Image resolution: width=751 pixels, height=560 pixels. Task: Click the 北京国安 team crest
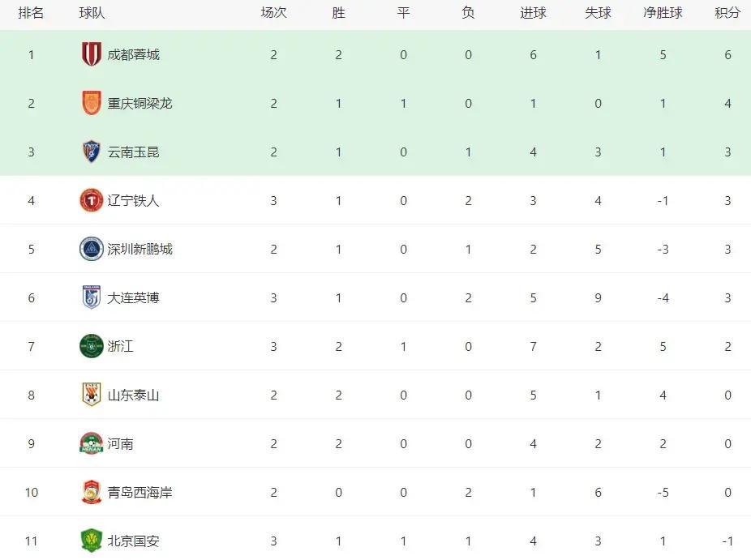[91, 541]
